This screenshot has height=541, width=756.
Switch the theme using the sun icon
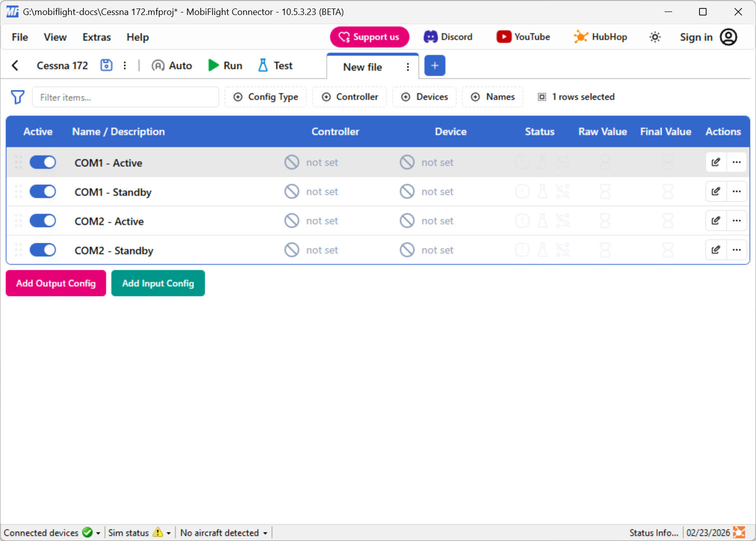point(655,36)
